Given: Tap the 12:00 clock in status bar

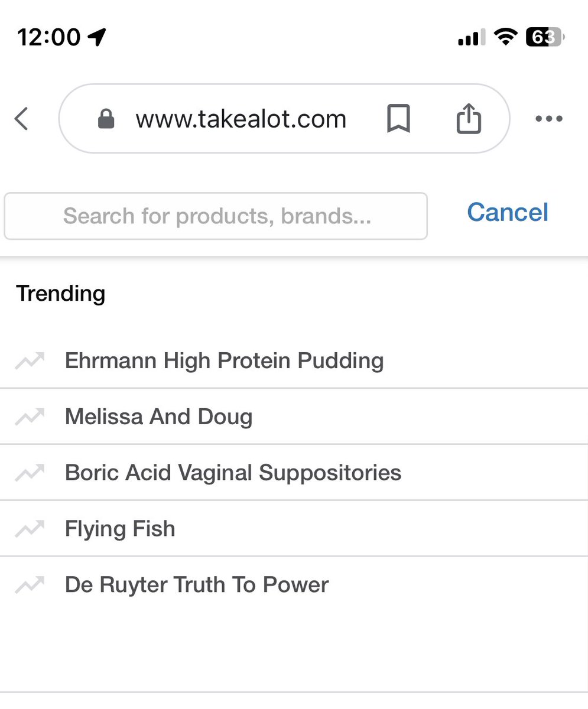Looking at the screenshot, I should [x=48, y=37].
